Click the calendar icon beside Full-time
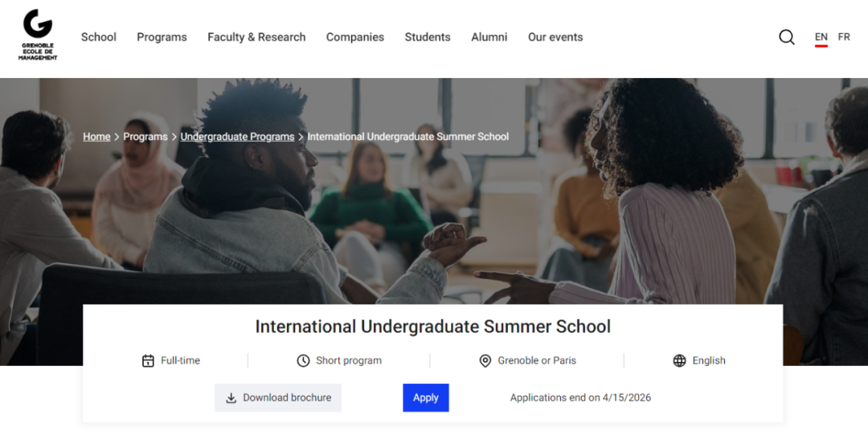 (x=148, y=360)
